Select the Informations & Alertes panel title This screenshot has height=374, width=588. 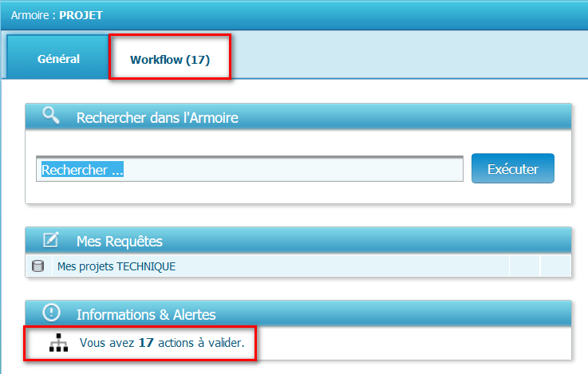(146, 314)
